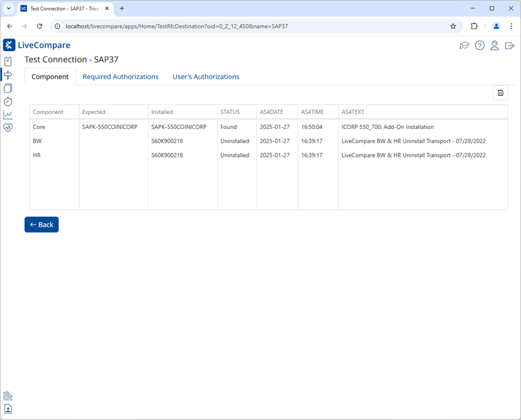
Task: Click the clipboard icon in left sidebar
Action: (x=8, y=61)
